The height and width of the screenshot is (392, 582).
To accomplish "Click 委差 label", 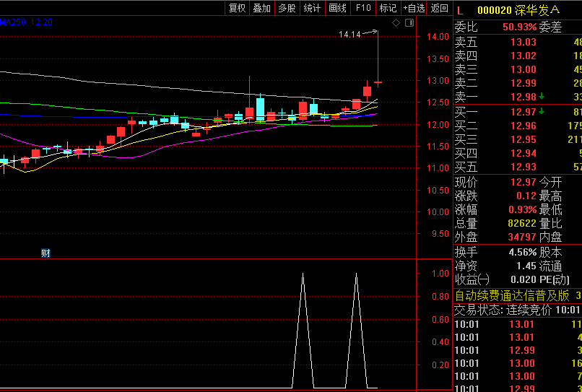I will tap(550, 27).
